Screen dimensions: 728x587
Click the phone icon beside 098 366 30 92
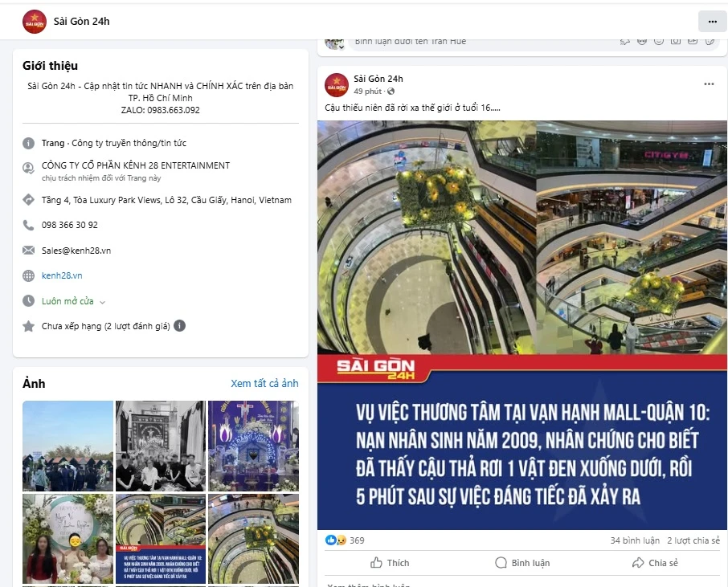pos(28,225)
